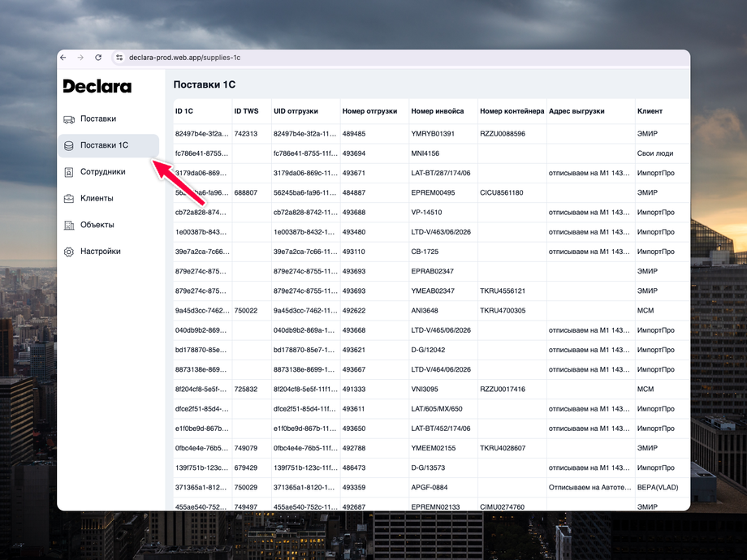Click the database icon beside Поставки 1С
747x560 pixels.
(69, 146)
